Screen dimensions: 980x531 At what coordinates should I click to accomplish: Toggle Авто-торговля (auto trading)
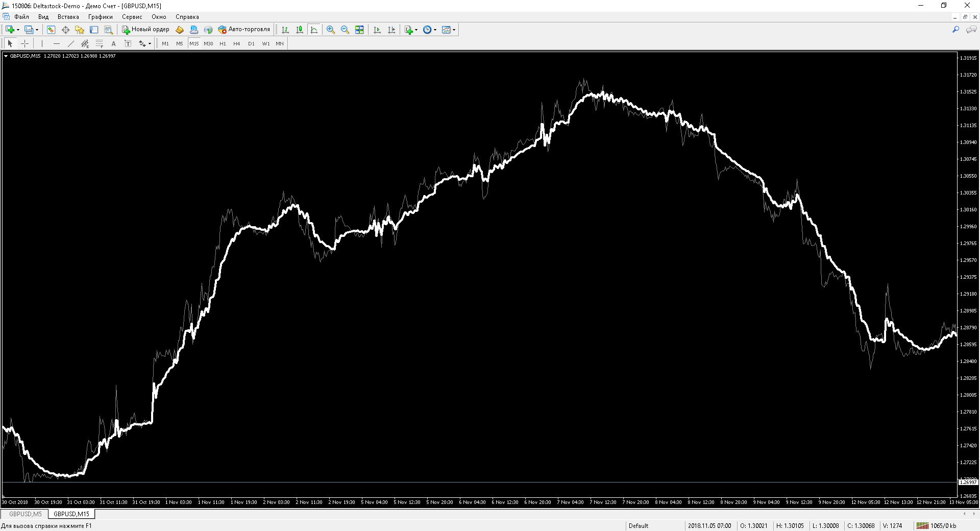[x=244, y=30]
